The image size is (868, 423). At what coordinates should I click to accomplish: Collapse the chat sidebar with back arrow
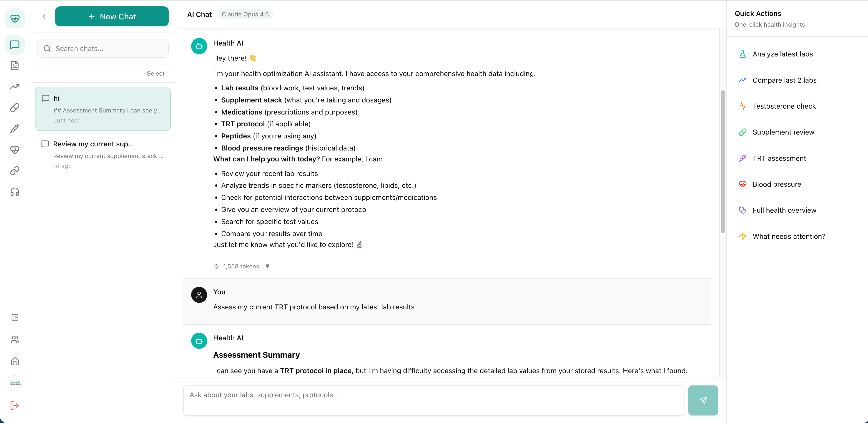click(44, 16)
